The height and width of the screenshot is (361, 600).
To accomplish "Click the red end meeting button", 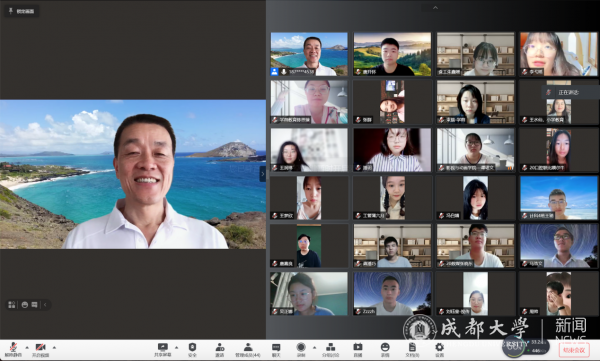I will coord(574,350).
